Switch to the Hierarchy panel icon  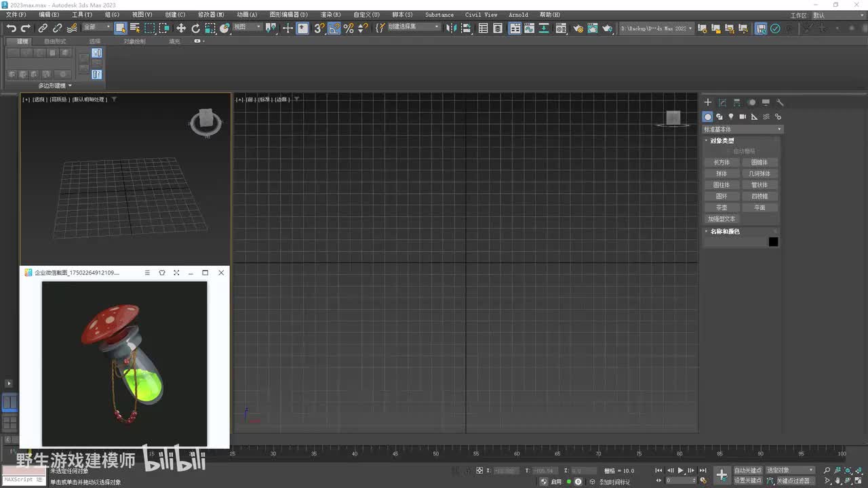tap(737, 102)
